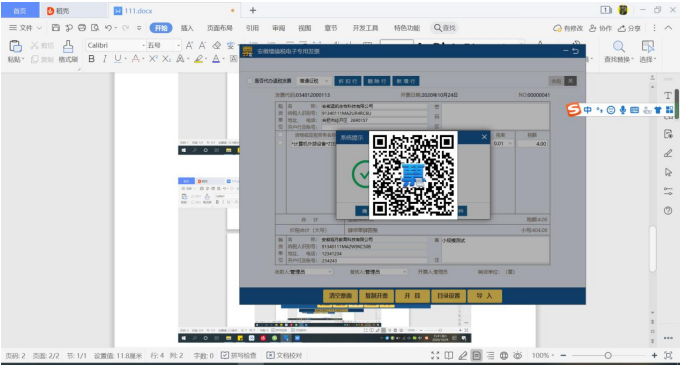The height and width of the screenshot is (365, 682).
Task: Click the 查找替换 magnifier icon
Action: (618, 47)
